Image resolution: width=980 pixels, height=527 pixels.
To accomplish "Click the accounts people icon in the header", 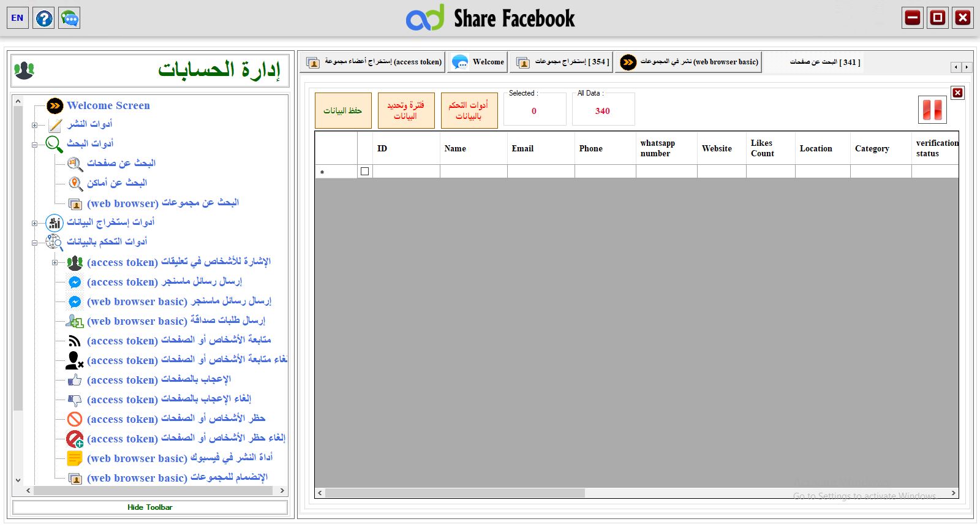I will (24, 70).
